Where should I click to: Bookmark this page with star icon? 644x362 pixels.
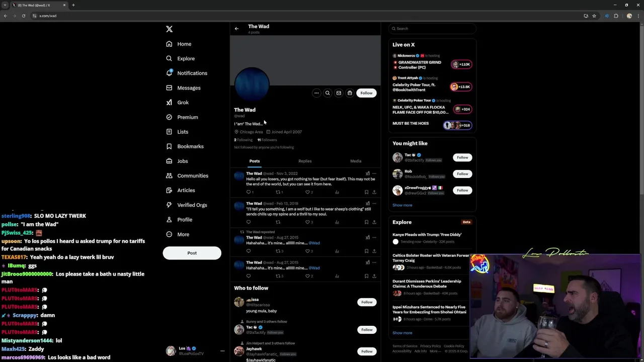tap(594, 16)
